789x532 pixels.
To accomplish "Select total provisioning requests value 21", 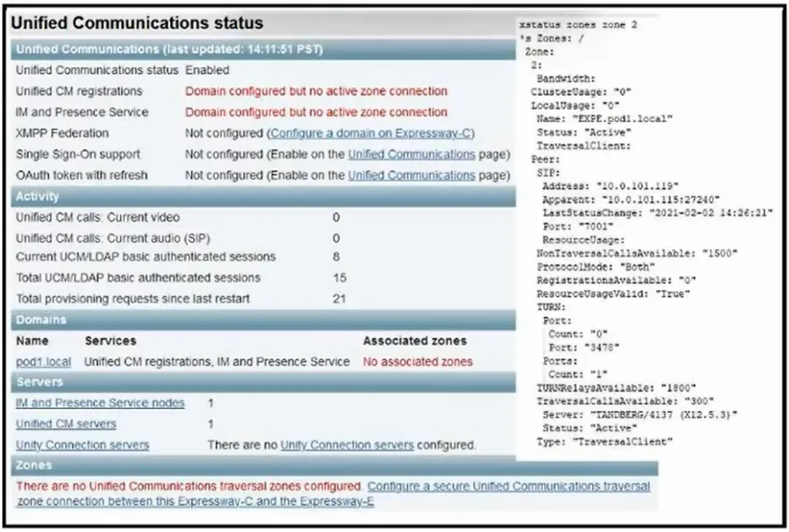I will [339, 299].
